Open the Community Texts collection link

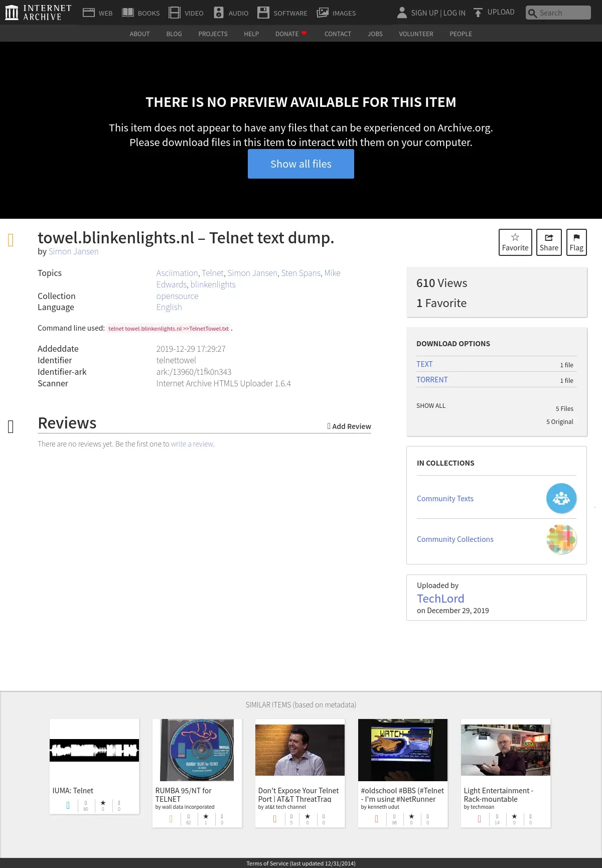pyautogui.click(x=445, y=498)
